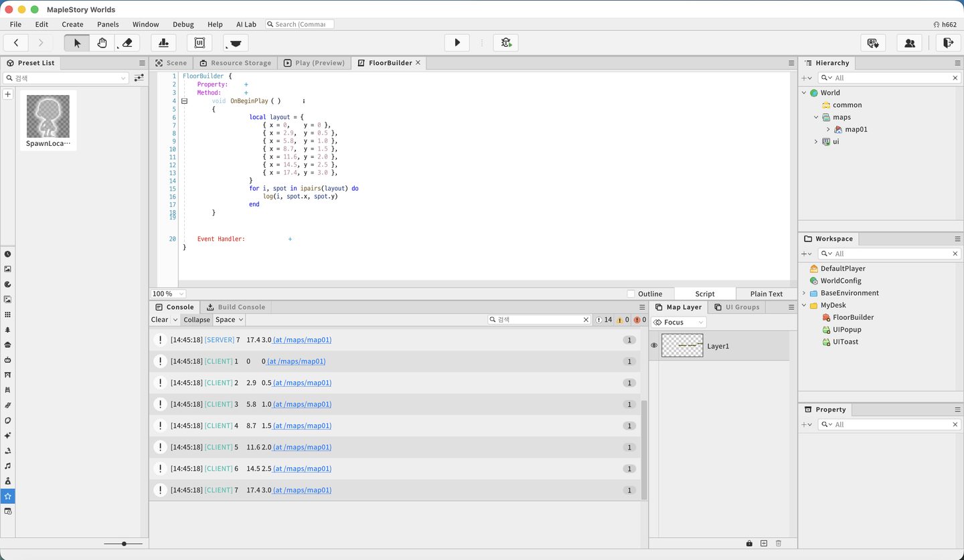Collapse the OnBeginPlay code fold
This screenshot has width=964, height=560.
point(184,101)
